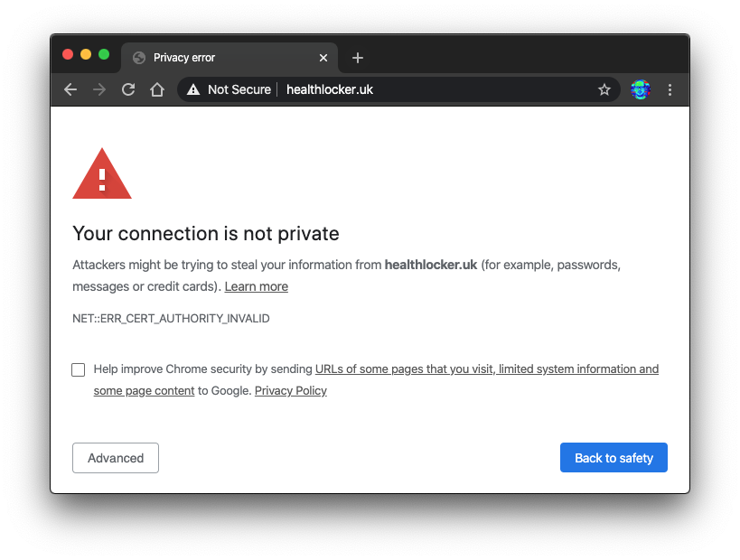This screenshot has width=740, height=560.
Task: Click the Not Secure warning icon
Action: (192, 89)
